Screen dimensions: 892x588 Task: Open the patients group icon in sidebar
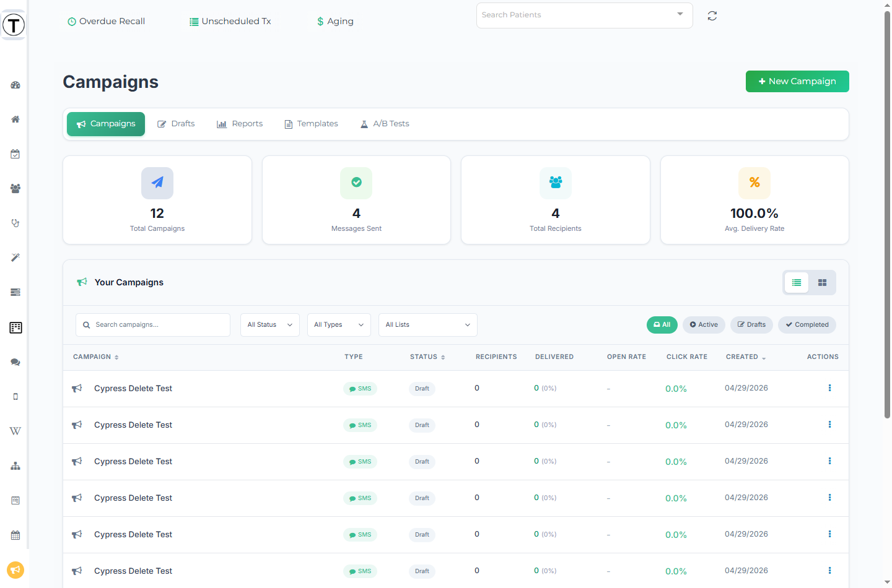(x=15, y=189)
